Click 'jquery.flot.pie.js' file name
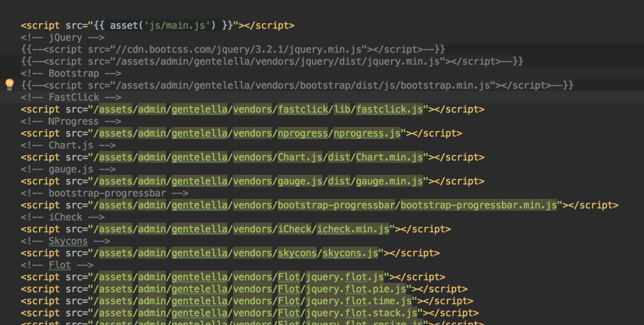This screenshot has width=644, height=325. tap(356, 289)
